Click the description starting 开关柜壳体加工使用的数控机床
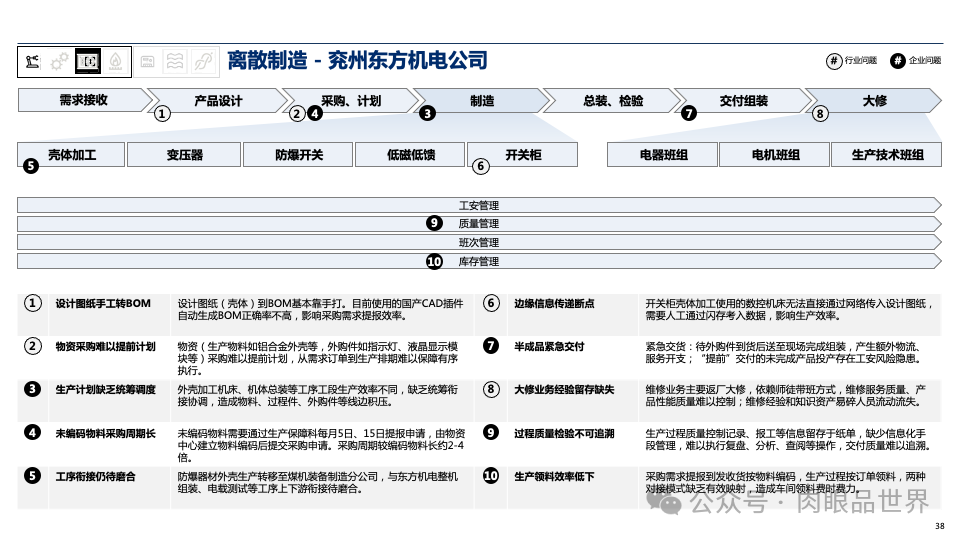The width and height of the screenshot is (960, 540). pyautogui.click(x=789, y=309)
